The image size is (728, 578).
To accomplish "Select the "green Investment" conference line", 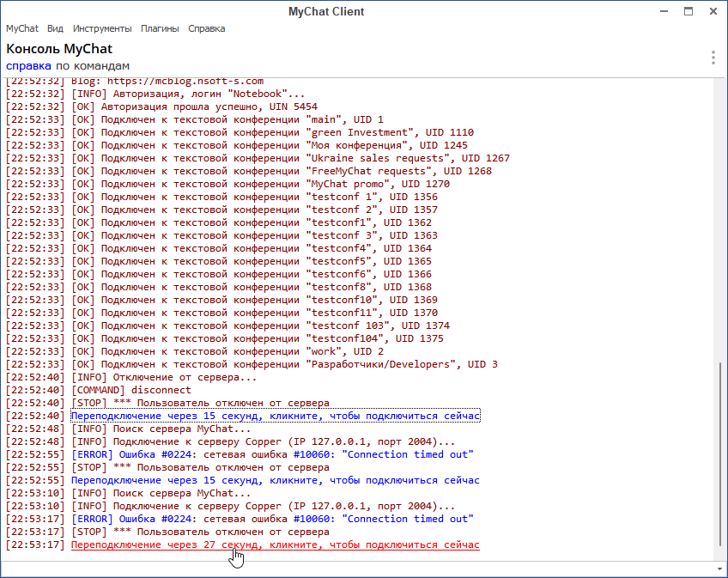I will coord(240,132).
